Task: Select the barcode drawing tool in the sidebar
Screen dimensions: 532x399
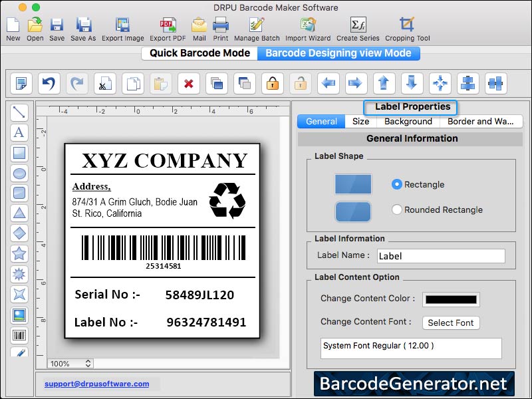Action: coord(19,336)
